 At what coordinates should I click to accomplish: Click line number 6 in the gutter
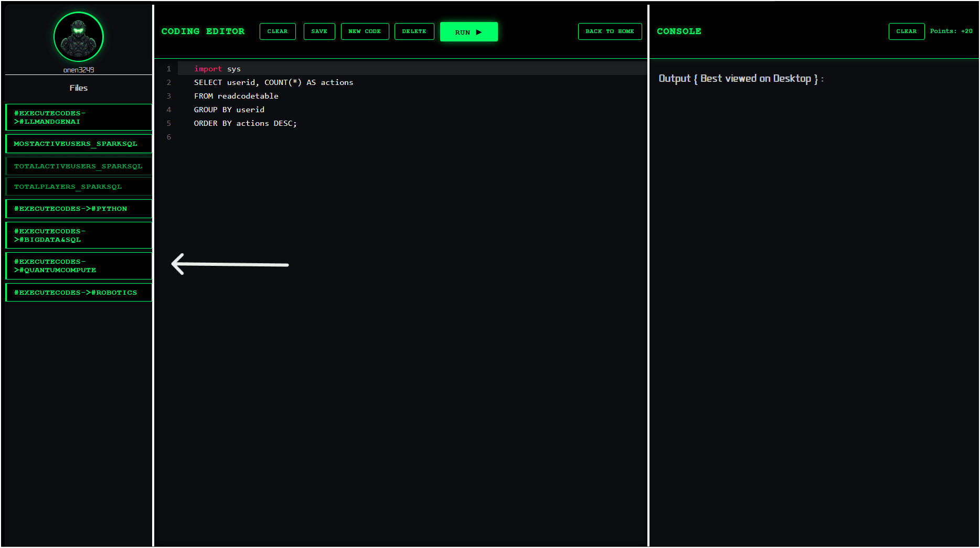169,137
